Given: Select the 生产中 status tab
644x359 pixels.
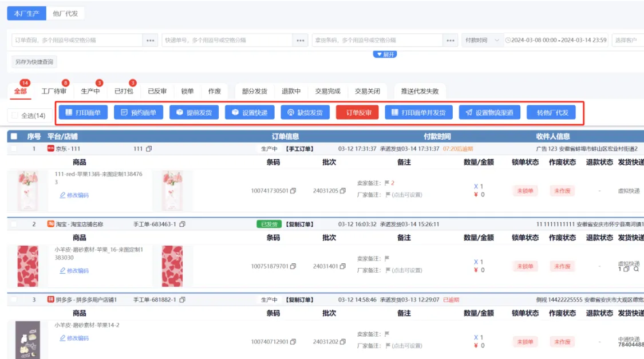Looking at the screenshot, I should point(90,91).
